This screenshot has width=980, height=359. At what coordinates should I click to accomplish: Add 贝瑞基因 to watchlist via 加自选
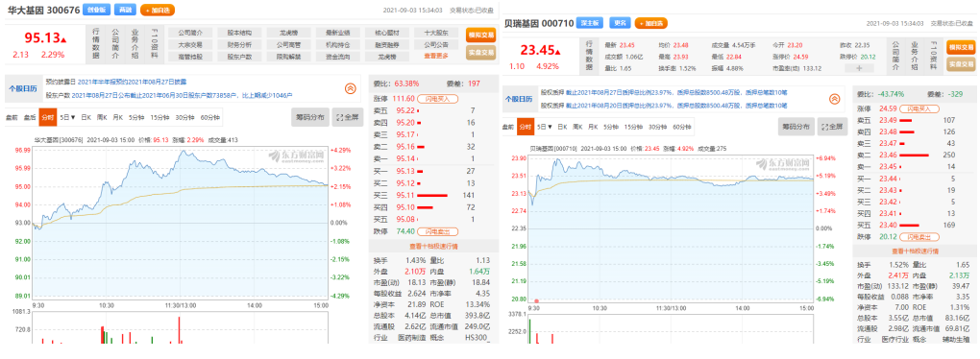(651, 23)
